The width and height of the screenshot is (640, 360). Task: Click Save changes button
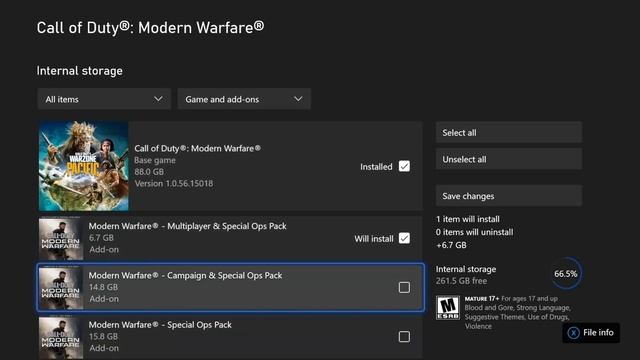tap(509, 196)
